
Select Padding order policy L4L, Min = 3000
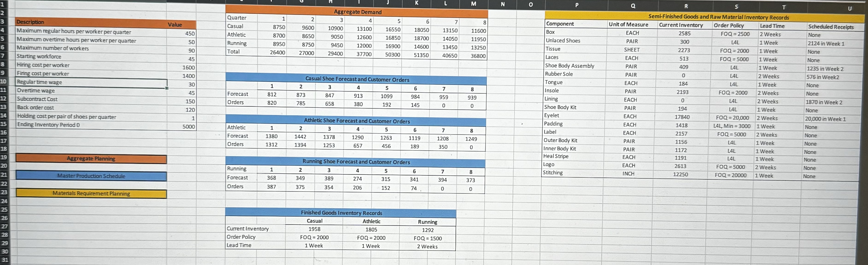point(732,126)
